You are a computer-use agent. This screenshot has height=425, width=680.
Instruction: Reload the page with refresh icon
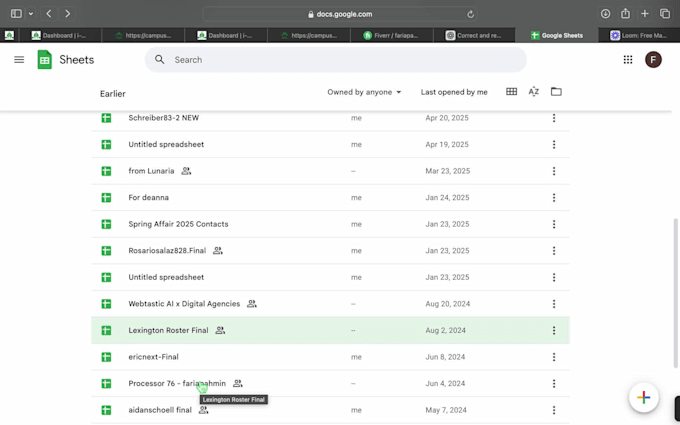(471, 14)
